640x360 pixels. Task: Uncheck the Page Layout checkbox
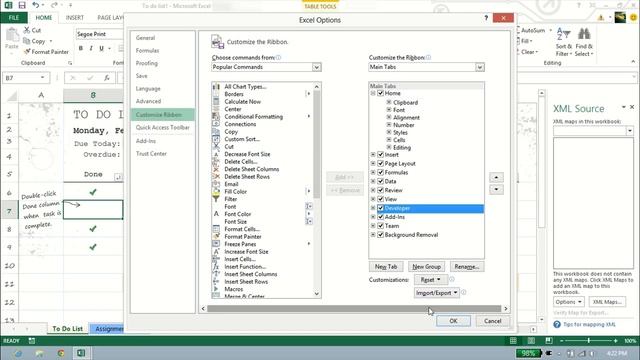[x=380, y=164]
